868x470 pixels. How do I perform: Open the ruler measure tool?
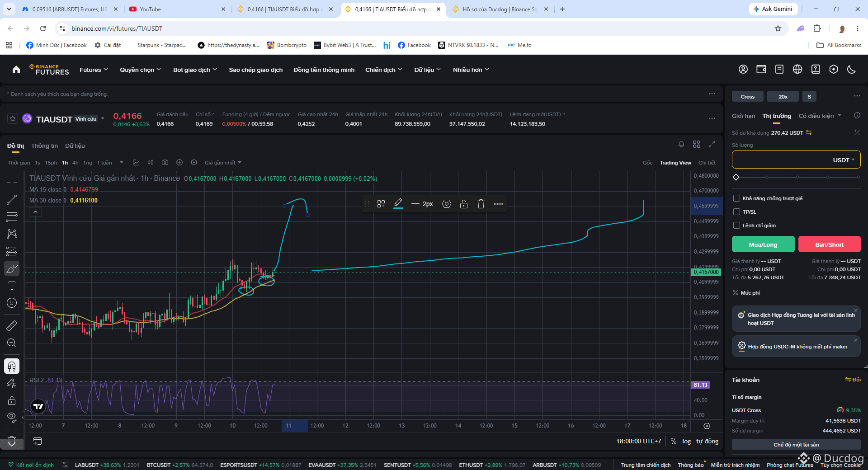point(12,325)
